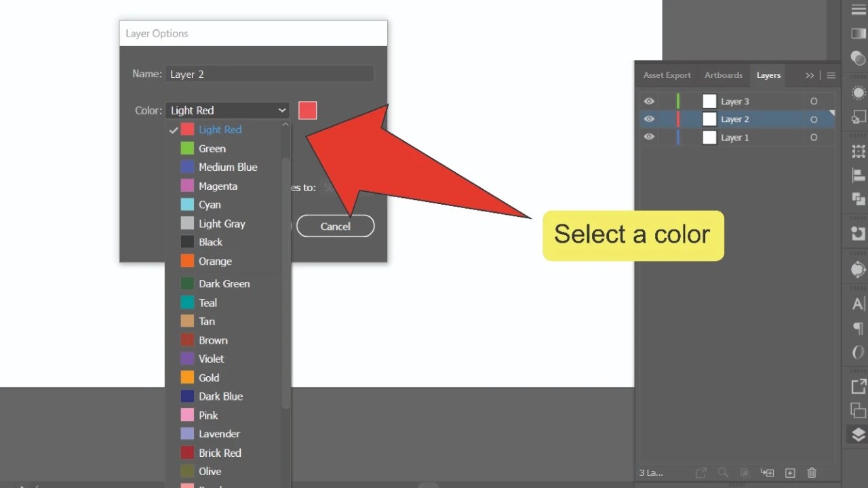The width and height of the screenshot is (868, 488).
Task: Open the Layers panel flyout menu
Action: 831,75
